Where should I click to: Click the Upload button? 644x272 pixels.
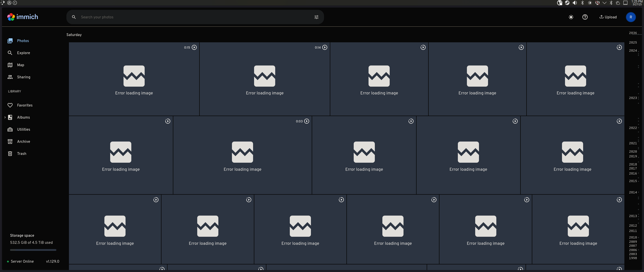608,17
